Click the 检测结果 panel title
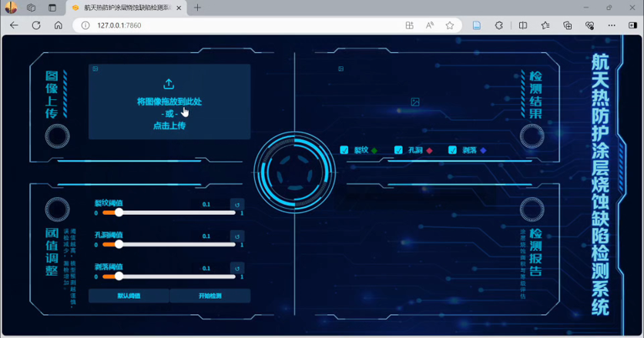644x338 pixels. [535, 95]
